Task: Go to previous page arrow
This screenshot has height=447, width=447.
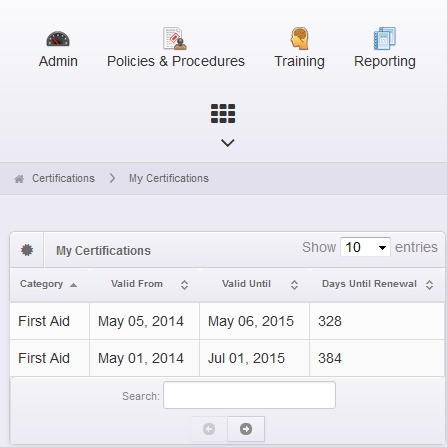Action: click(x=209, y=429)
